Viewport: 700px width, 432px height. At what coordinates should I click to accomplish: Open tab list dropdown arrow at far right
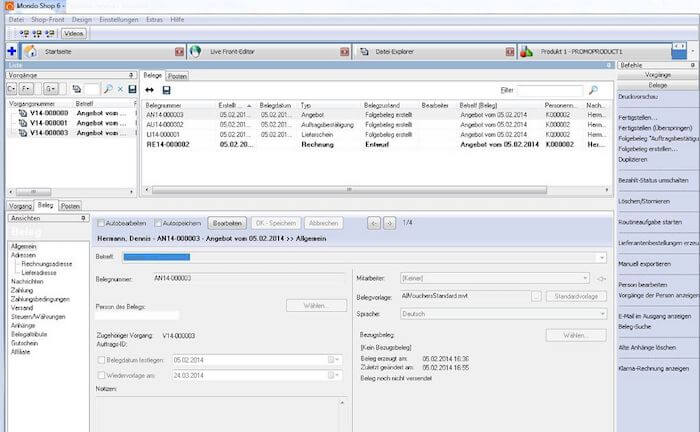[693, 51]
